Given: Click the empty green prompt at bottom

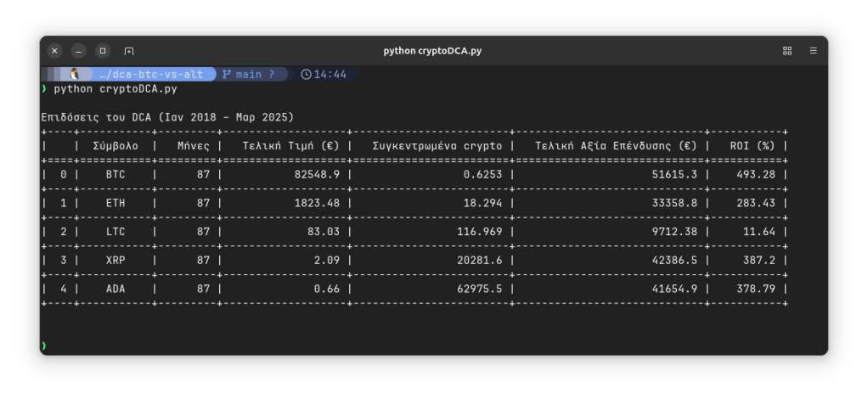Looking at the screenshot, I should pos(44,346).
